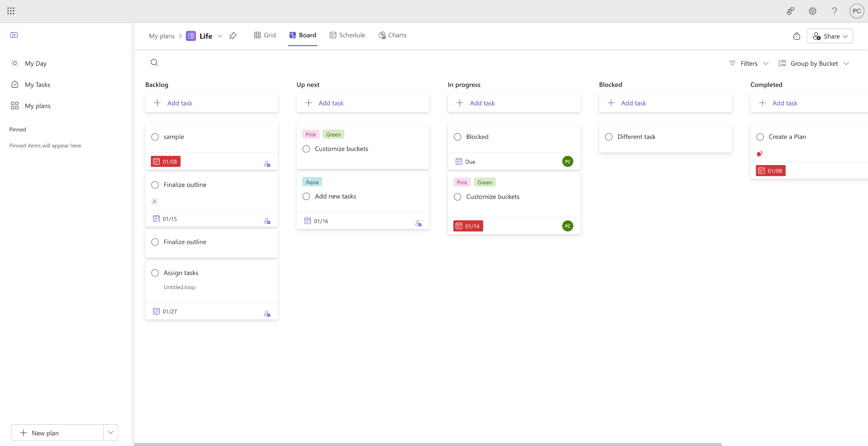868x446 pixels.
Task: Pin the Life plan
Action: click(233, 36)
